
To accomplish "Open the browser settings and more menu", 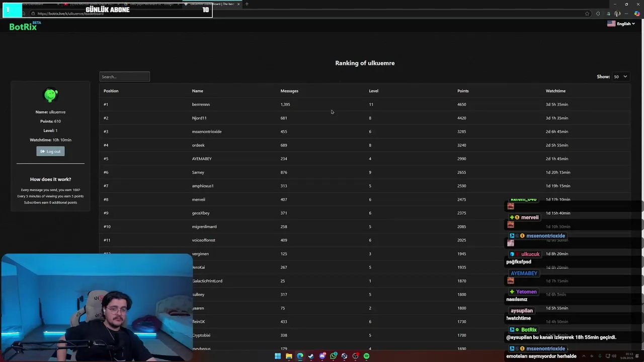I will click(x=627, y=14).
